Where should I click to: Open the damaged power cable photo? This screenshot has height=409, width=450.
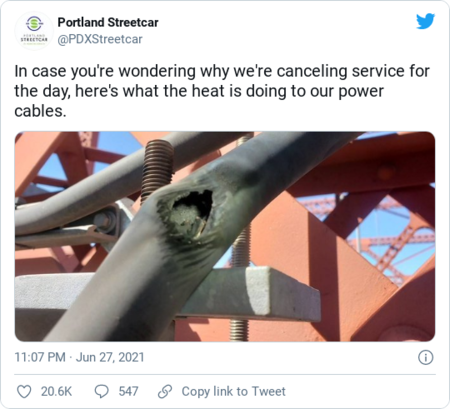click(225, 236)
